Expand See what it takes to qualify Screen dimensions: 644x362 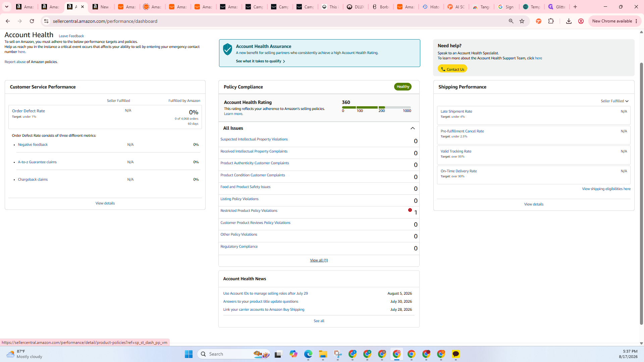260,61
